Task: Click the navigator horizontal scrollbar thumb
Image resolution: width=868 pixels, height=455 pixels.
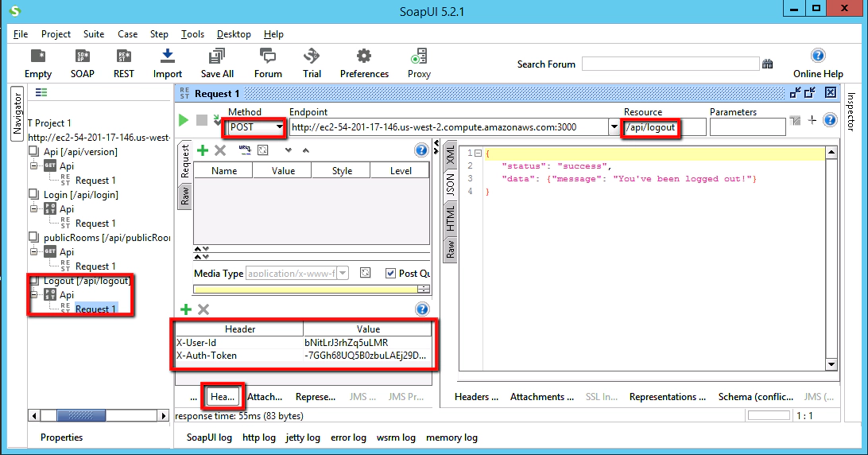Action: [x=81, y=415]
